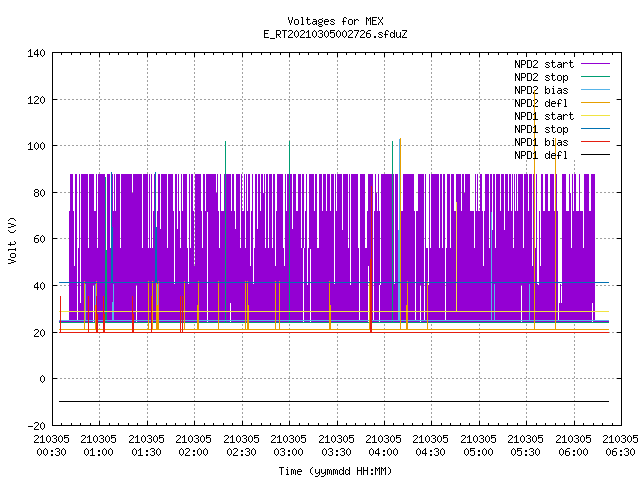The width and height of the screenshot is (640, 480).
Task: Click the 'NPD1 start' legend label
Action: tap(544, 116)
